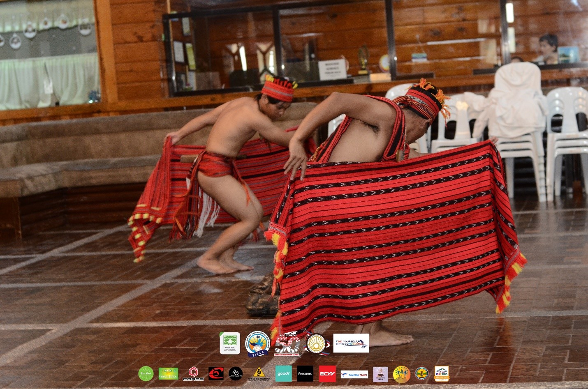Click the Find Yourself in the Cordilleras link
Screen dimensions: 588x389
(352, 343)
